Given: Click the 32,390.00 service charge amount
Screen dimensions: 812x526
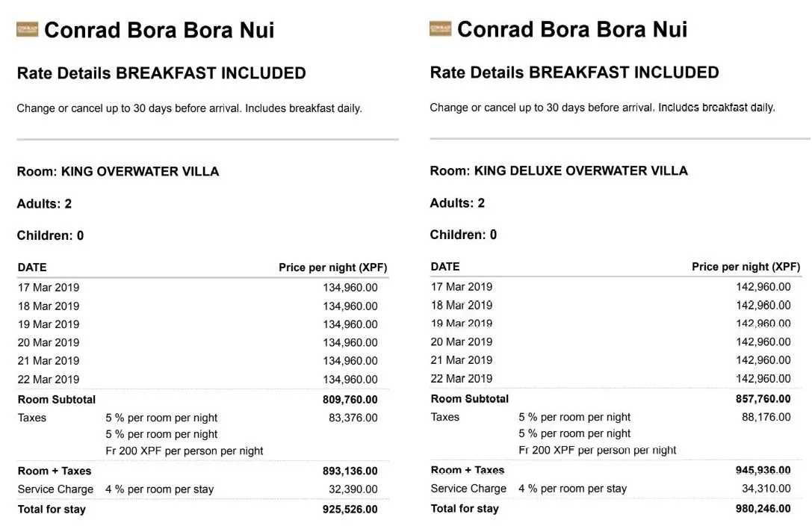Looking at the screenshot, I should (353, 489).
